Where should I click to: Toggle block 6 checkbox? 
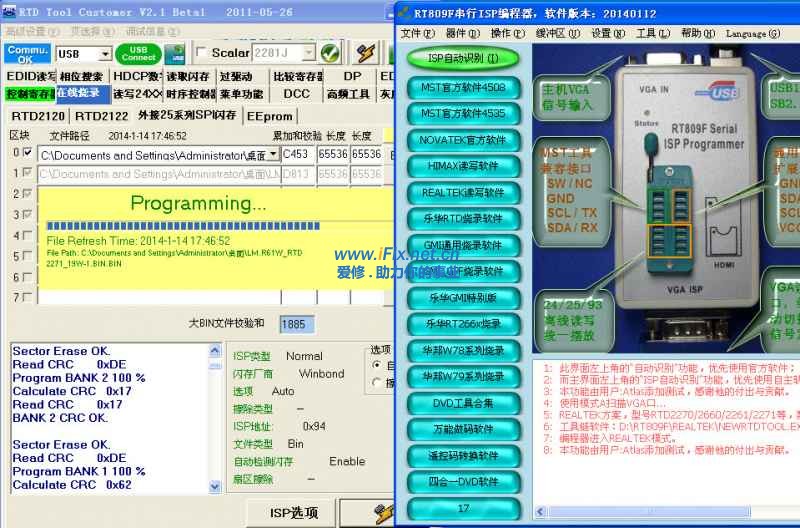(x=28, y=276)
